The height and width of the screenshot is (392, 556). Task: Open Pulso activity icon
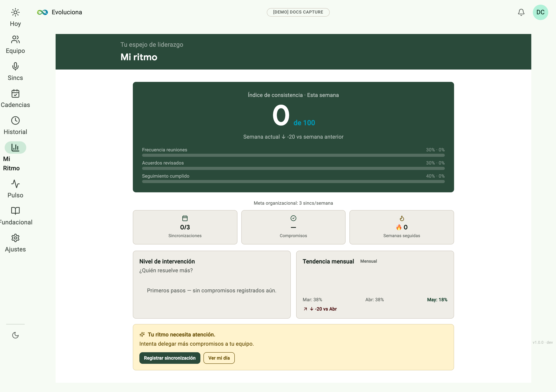click(15, 184)
